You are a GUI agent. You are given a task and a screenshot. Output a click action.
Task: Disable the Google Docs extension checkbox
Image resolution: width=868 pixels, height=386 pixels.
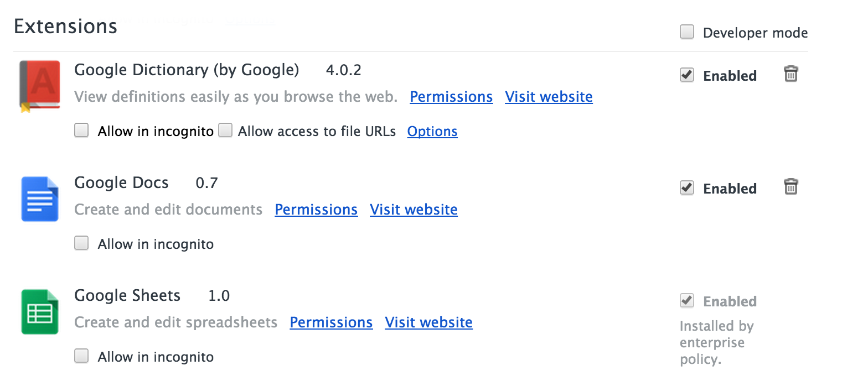tap(687, 187)
